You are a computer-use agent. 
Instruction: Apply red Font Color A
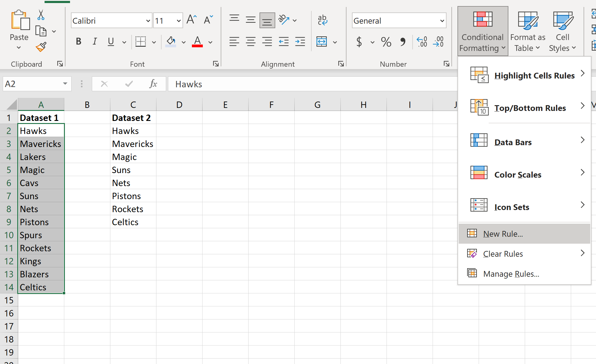(197, 42)
